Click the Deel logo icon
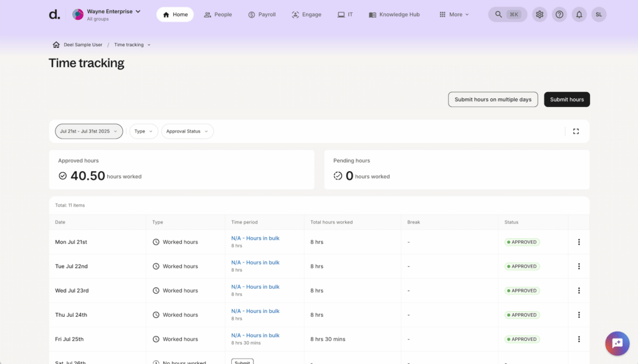638x364 pixels. click(55, 14)
